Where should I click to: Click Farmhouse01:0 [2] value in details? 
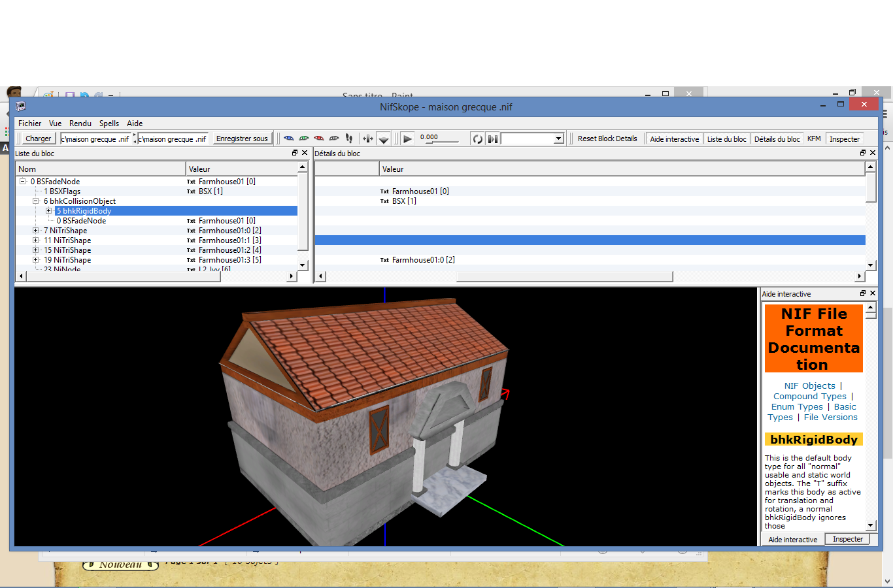coord(423,260)
